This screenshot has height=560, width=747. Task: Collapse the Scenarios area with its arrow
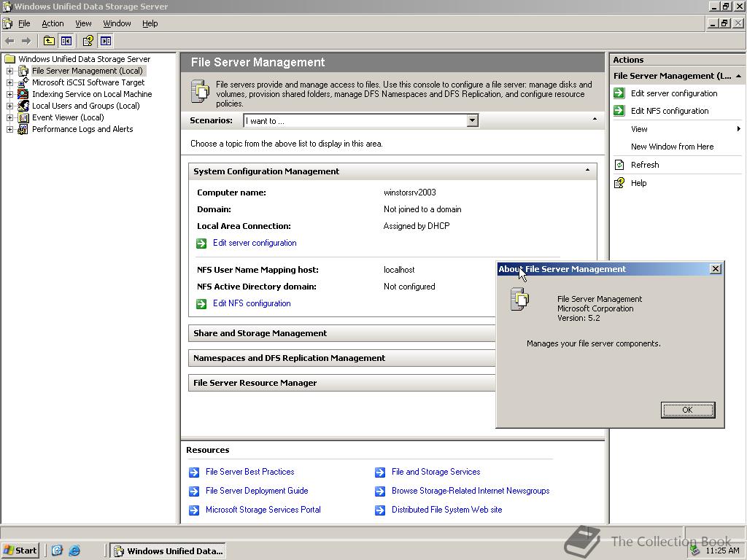tap(595, 119)
